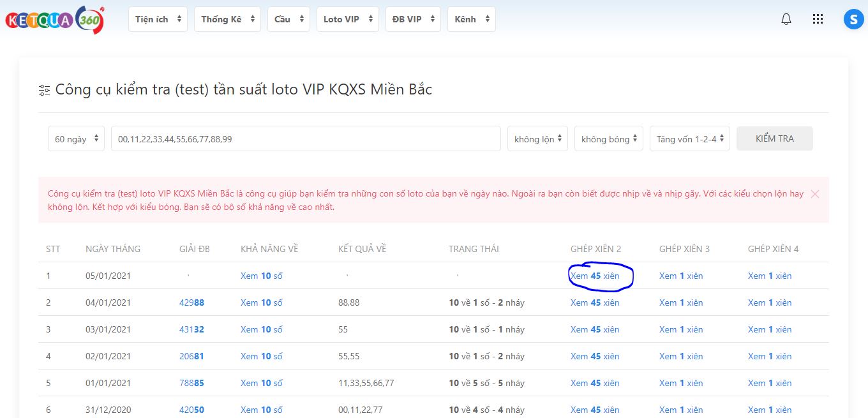Open prize number 42988 link

coord(191,302)
